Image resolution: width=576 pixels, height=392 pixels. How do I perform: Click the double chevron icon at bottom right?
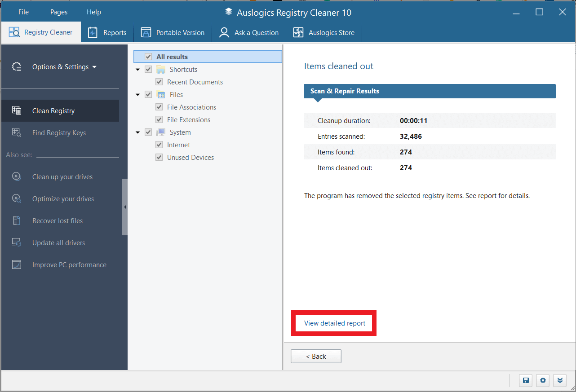click(560, 381)
